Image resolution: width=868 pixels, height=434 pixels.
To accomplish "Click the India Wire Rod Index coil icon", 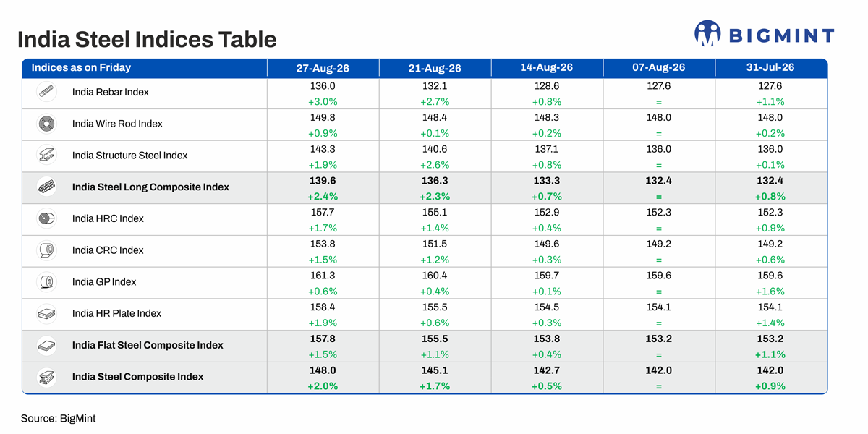I will [47, 124].
